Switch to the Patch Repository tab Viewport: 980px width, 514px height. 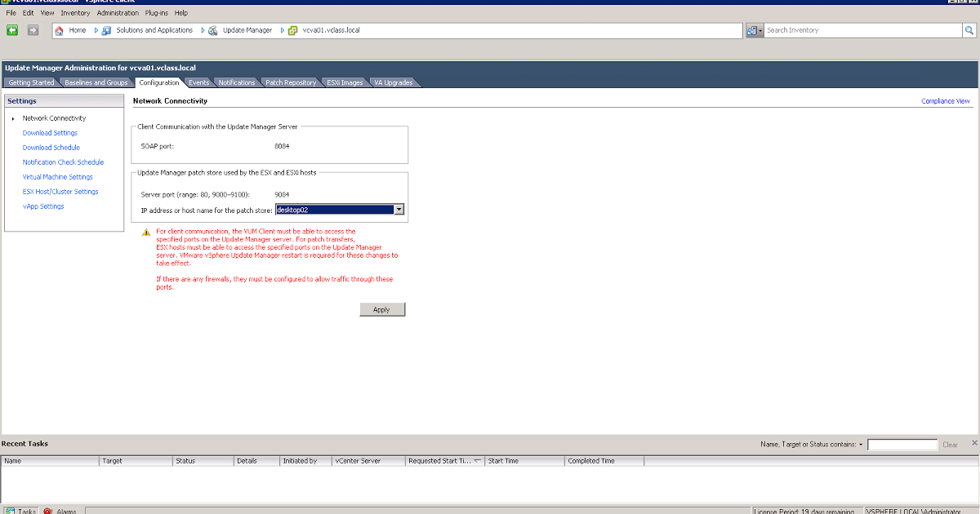(290, 82)
